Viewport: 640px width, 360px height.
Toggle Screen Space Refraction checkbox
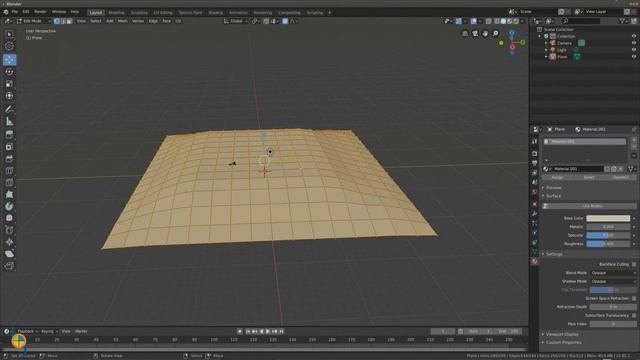633,298
